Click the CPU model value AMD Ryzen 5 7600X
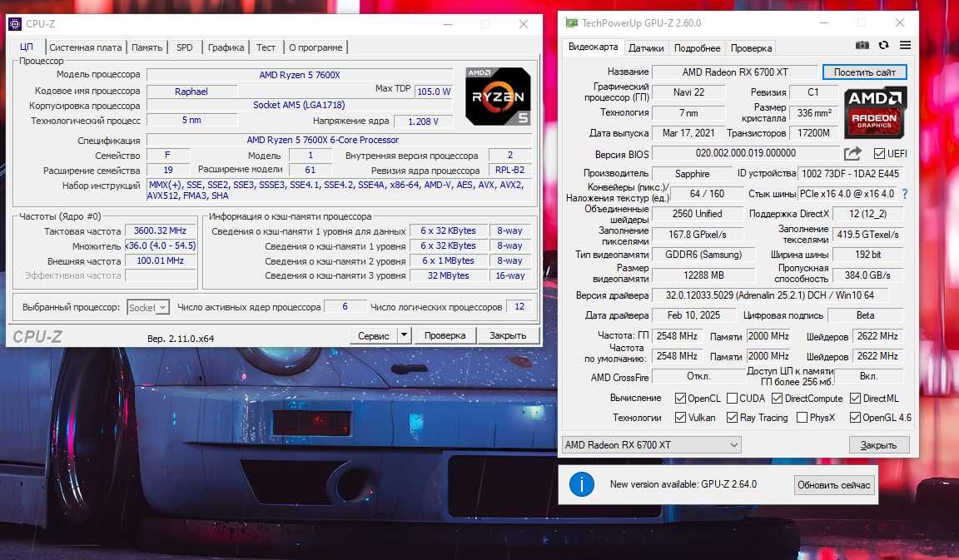This screenshot has height=560, width=959. coord(300,75)
